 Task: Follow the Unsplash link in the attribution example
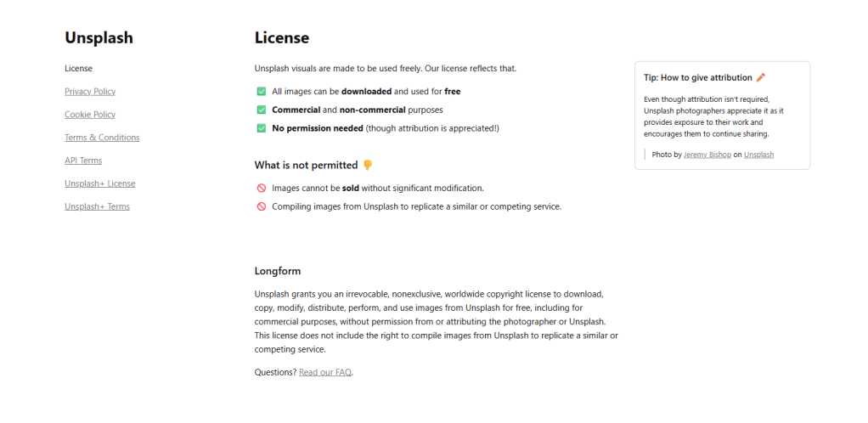pos(758,155)
